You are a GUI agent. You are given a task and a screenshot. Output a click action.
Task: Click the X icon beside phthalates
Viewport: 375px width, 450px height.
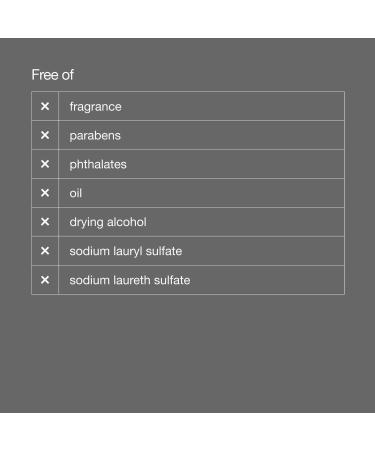click(x=45, y=164)
